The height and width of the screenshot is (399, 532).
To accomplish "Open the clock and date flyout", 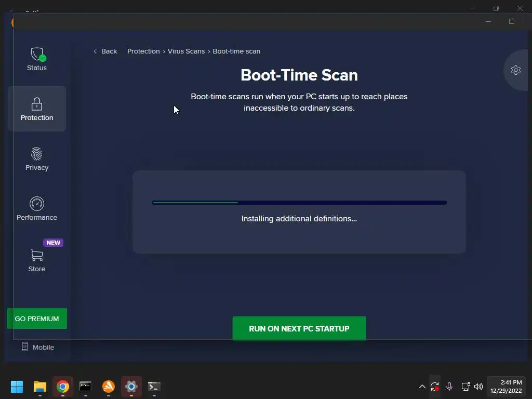I will (x=506, y=387).
